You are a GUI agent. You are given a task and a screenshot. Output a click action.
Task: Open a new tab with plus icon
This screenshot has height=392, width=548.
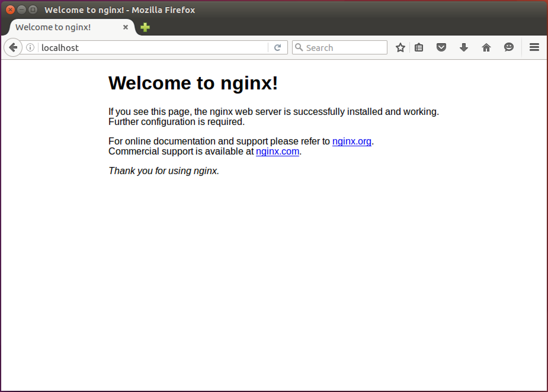tap(145, 27)
